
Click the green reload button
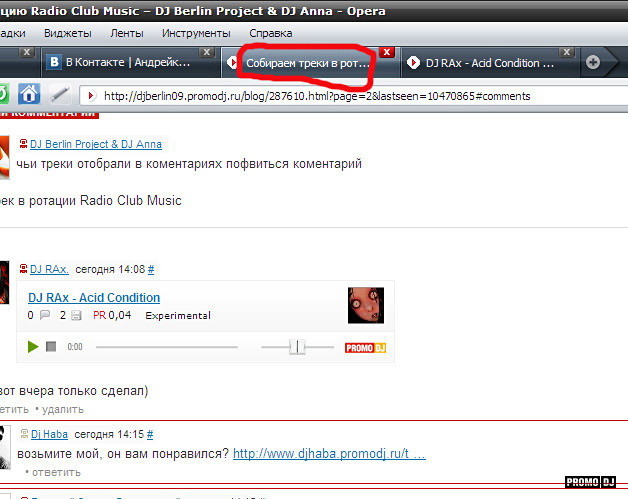[3, 94]
